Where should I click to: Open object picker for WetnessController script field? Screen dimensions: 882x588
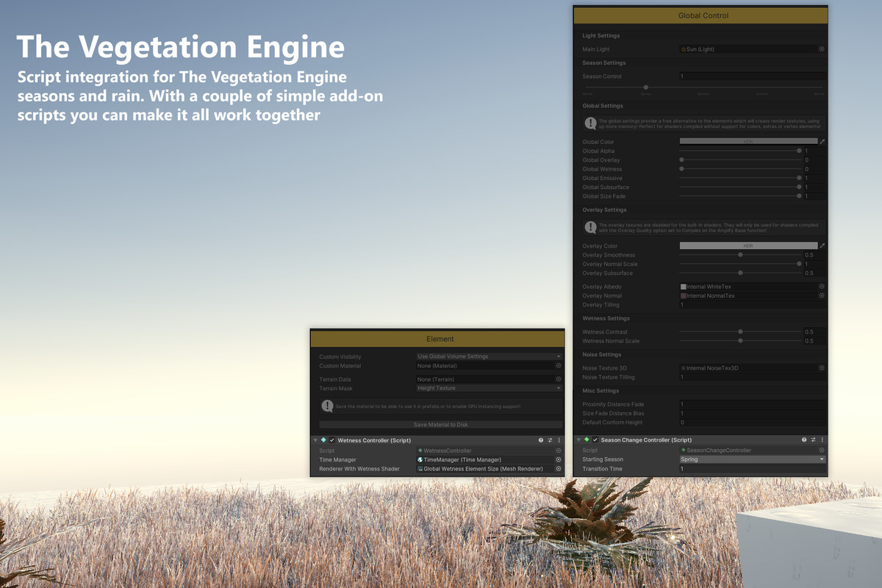[558, 451]
